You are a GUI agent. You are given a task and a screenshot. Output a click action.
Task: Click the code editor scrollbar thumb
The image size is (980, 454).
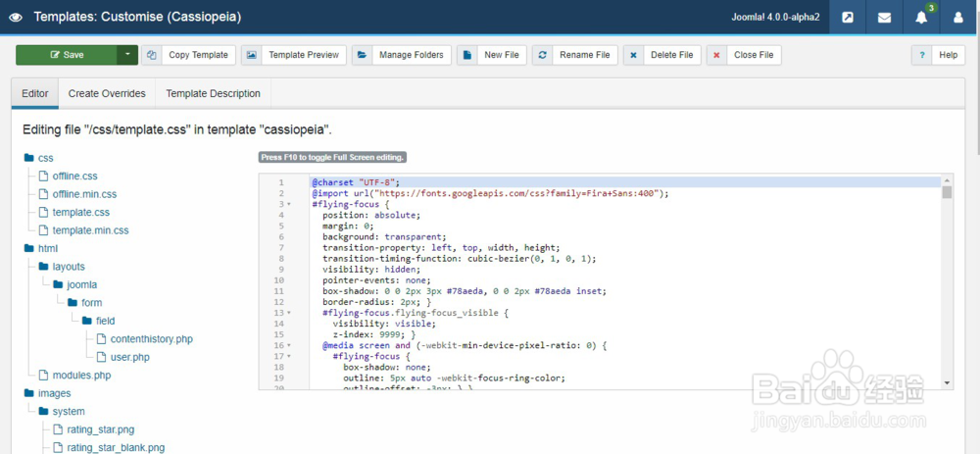947,192
